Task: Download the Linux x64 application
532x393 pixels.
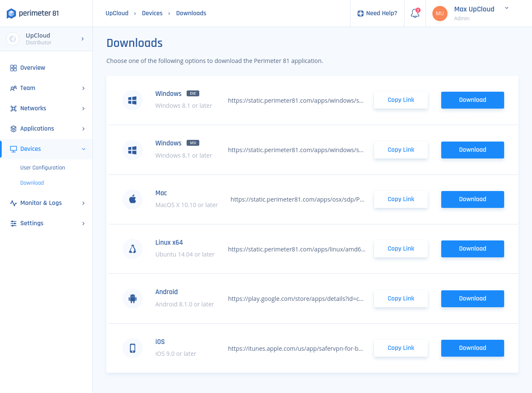Action: click(x=472, y=249)
